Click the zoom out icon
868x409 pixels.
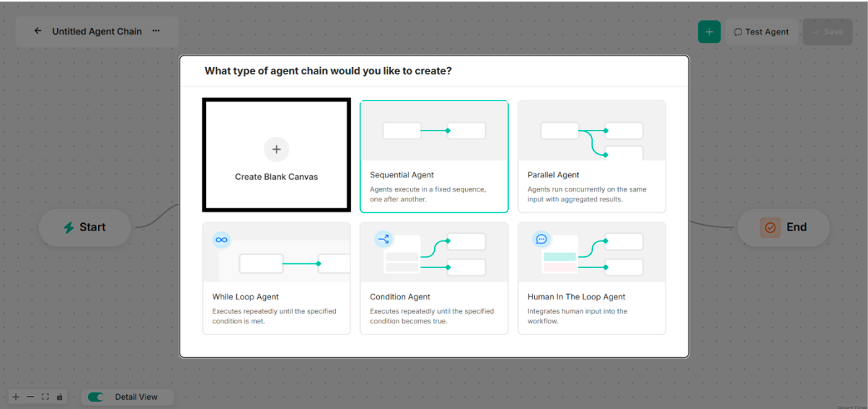tap(30, 397)
